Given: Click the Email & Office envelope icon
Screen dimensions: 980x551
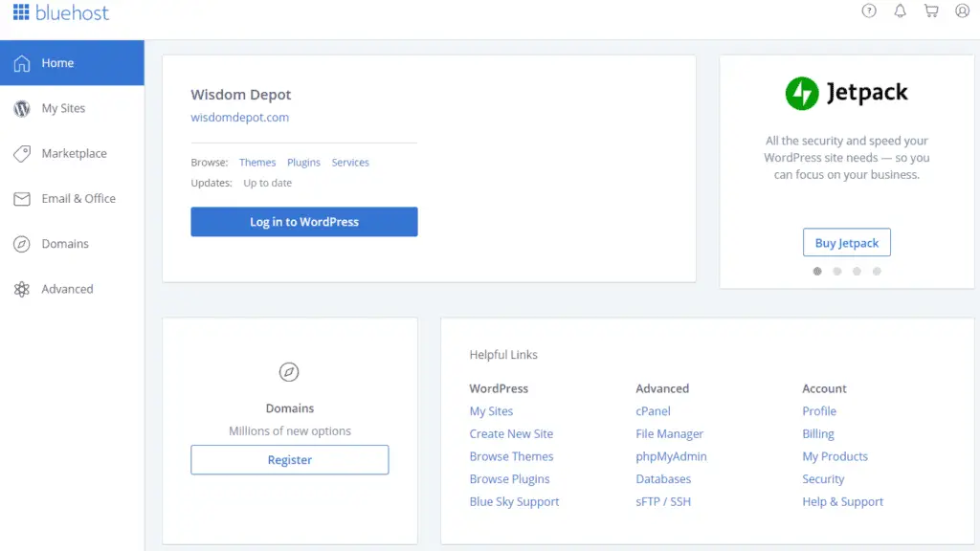Looking at the screenshot, I should click(22, 199).
